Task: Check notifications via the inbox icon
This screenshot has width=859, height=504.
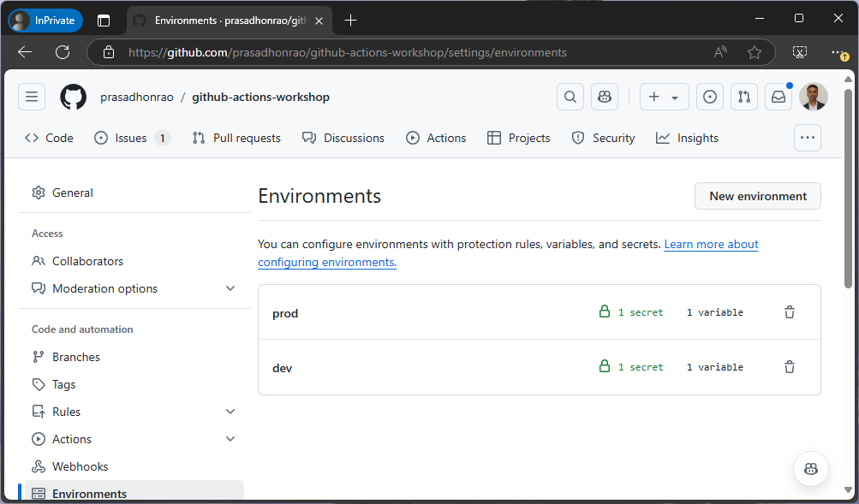Action: (778, 96)
